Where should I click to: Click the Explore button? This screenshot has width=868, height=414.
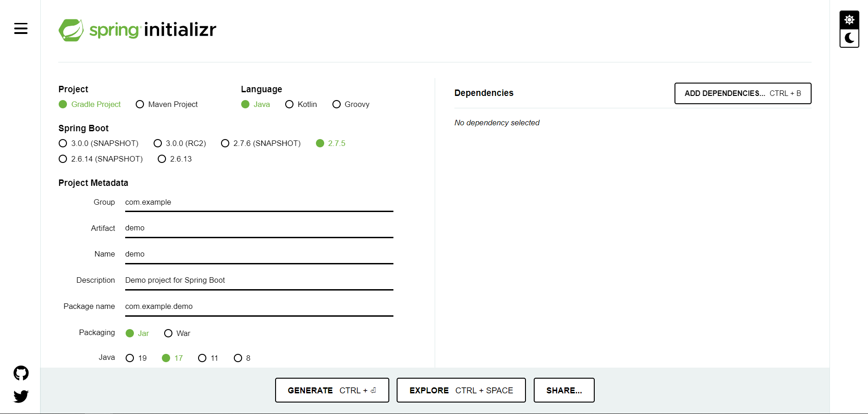click(461, 390)
